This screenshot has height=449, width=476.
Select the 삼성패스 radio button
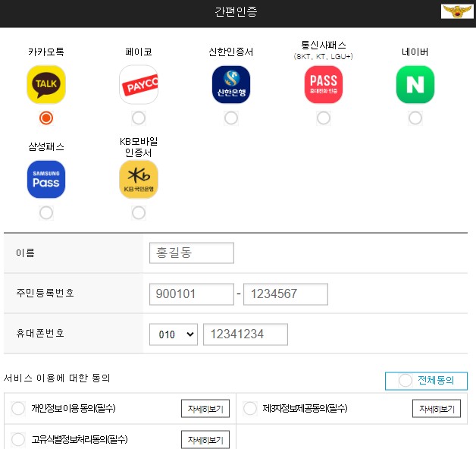(46, 213)
